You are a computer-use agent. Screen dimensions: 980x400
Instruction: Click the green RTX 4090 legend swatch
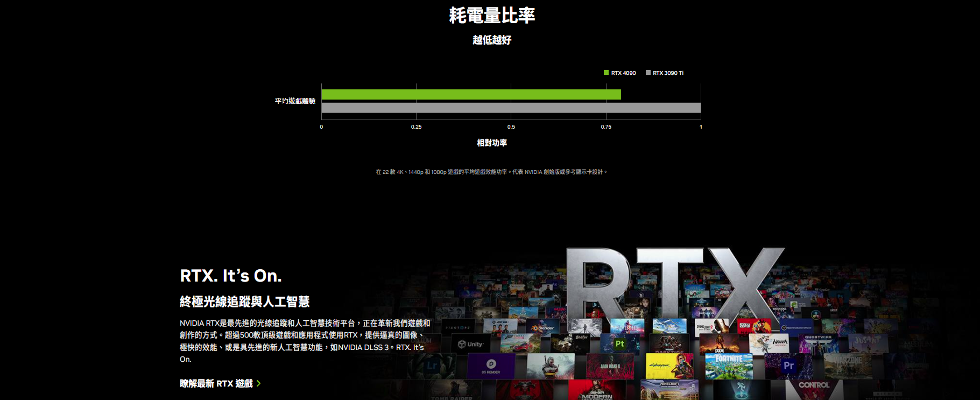tap(606, 73)
